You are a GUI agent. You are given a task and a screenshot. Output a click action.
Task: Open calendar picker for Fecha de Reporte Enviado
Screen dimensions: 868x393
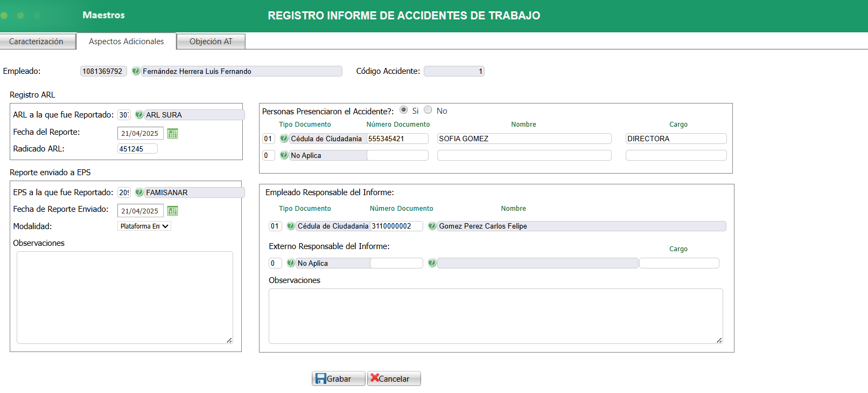[172, 211]
